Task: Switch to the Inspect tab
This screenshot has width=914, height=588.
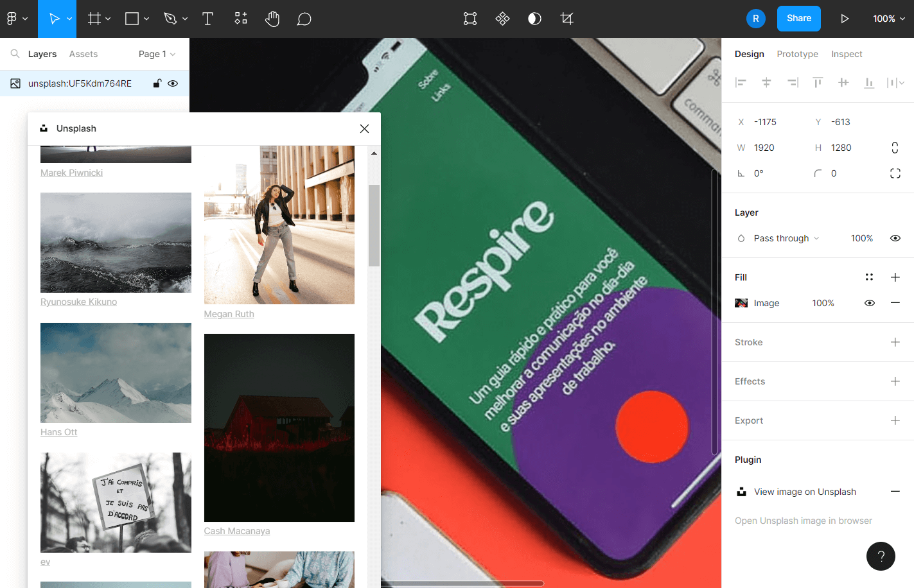Action: tap(847, 54)
